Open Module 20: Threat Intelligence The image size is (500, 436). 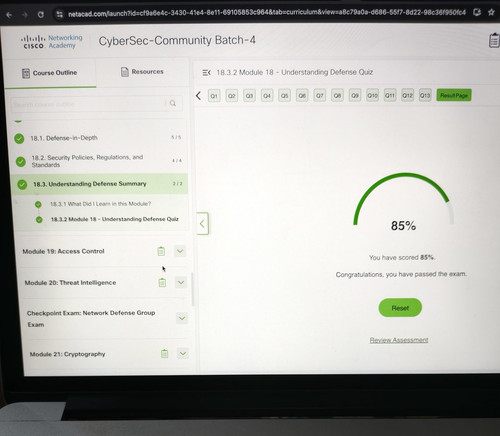pyautogui.click(x=70, y=283)
